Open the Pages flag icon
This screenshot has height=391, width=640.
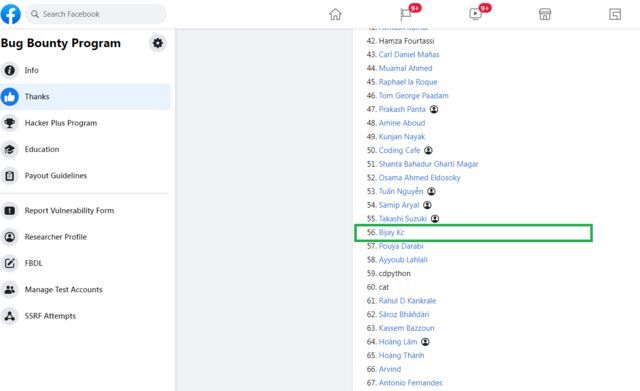pyautogui.click(x=405, y=14)
